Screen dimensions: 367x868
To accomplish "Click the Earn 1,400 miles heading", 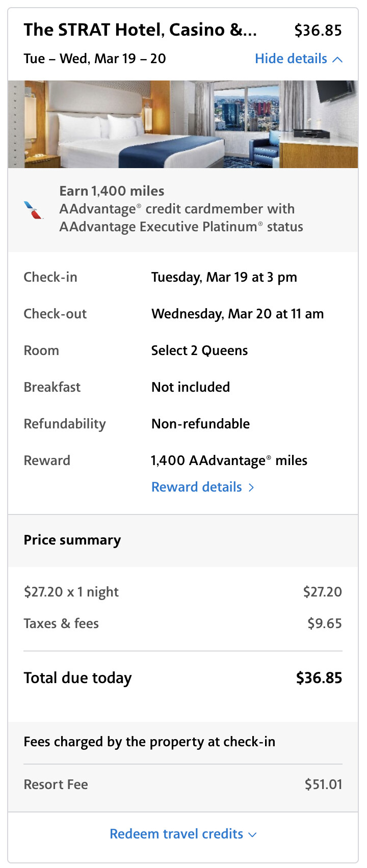I will 112,191.
